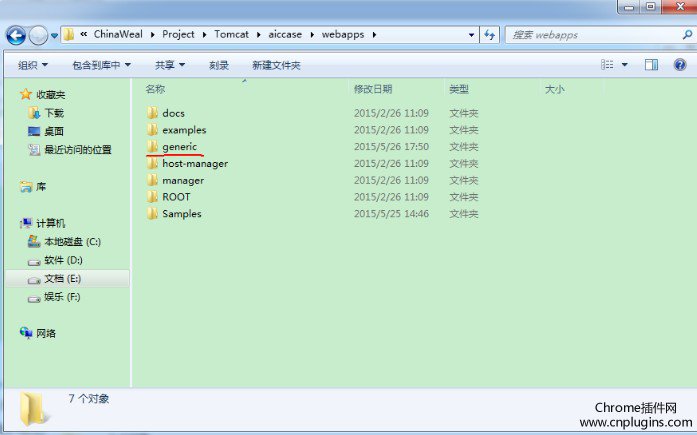Expand the 共享 dropdown in toolbar
697x435 pixels.
point(170,65)
